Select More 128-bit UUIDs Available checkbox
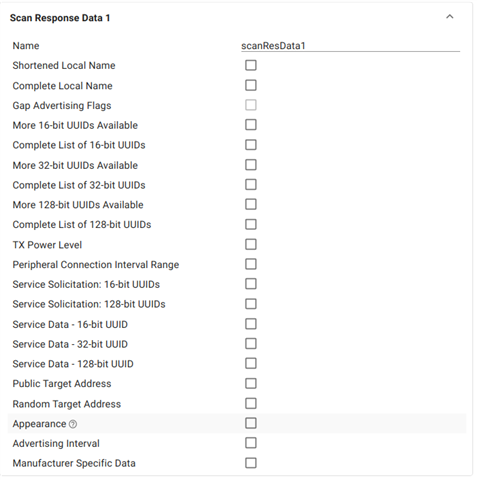The width and height of the screenshot is (477, 480). [251, 204]
